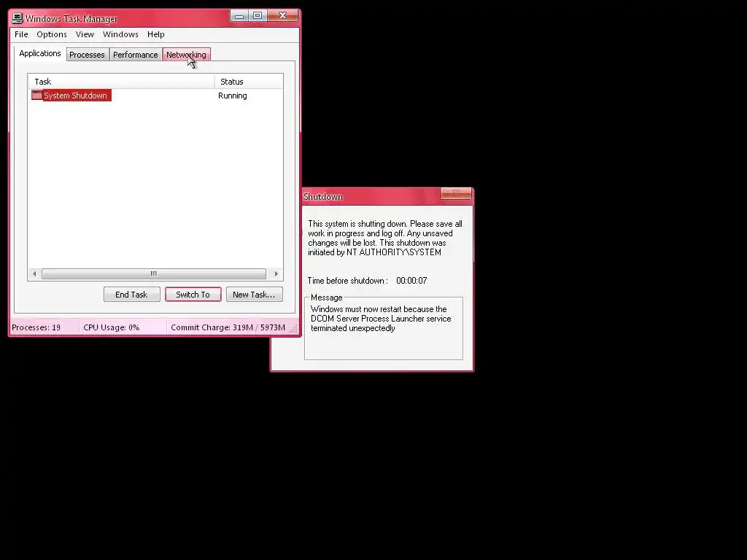Open the Windows menu

[x=120, y=34]
